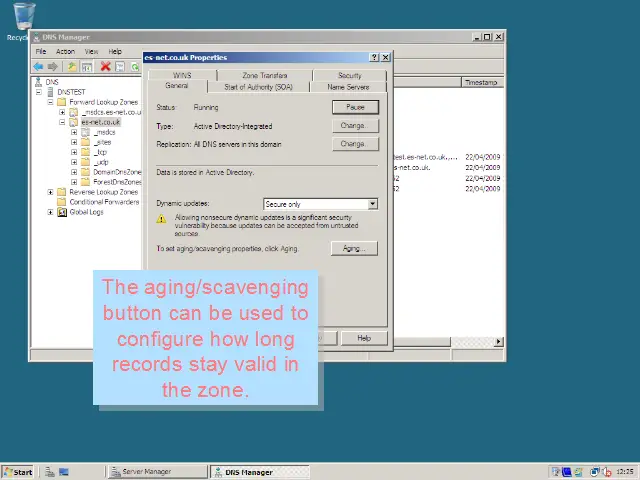Expand the _msdcs.es-net.co.uk zone
Image resolution: width=640 pixels, height=480 pixels.
point(62,112)
